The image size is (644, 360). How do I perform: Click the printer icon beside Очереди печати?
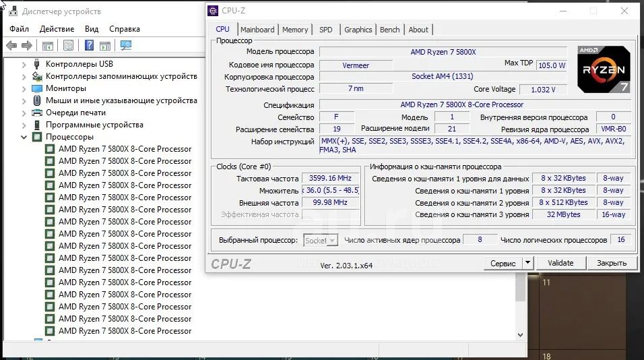click(x=37, y=113)
